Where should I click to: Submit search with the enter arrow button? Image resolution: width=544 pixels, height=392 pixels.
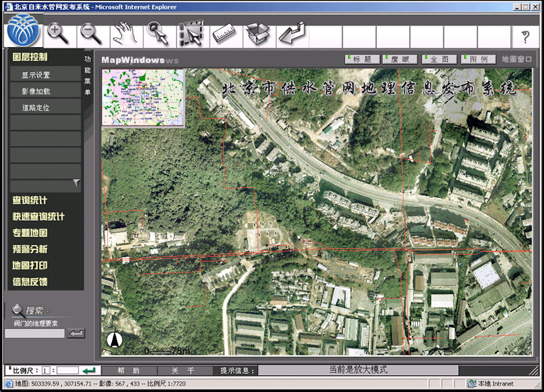coord(76,333)
